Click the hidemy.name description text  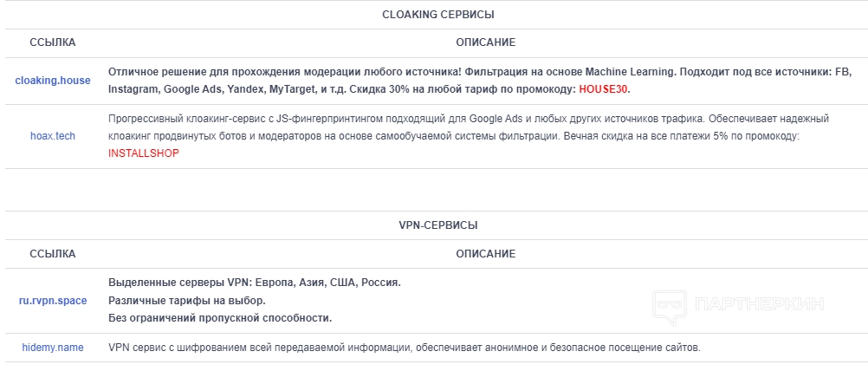pyautogui.click(x=404, y=348)
